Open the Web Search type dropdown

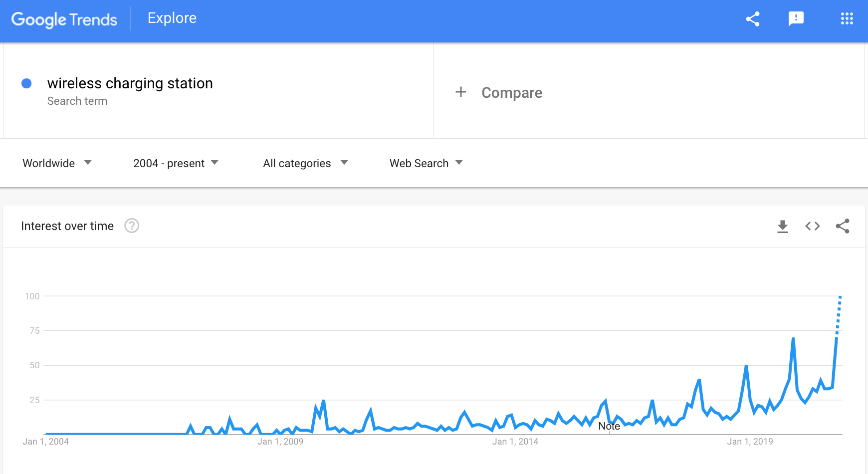click(426, 163)
